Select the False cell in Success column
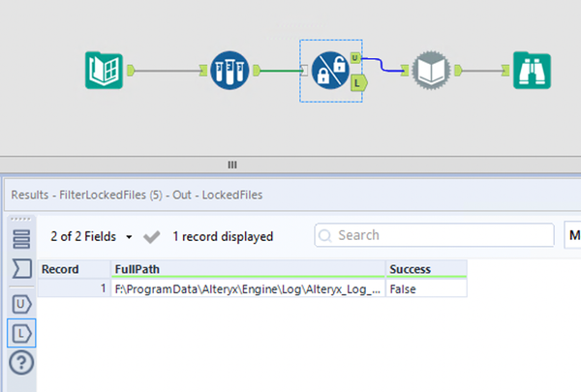Image resolution: width=581 pixels, height=392 pixels. (426, 288)
